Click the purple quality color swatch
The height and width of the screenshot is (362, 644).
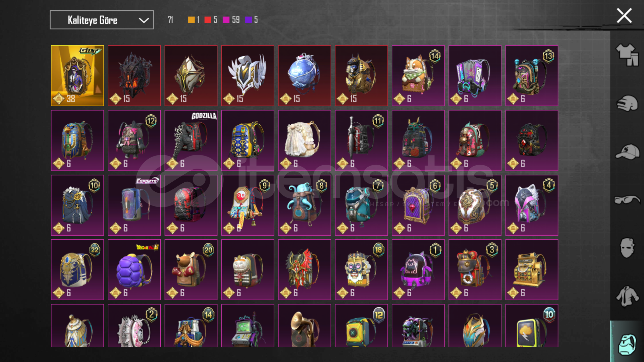[248, 20]
